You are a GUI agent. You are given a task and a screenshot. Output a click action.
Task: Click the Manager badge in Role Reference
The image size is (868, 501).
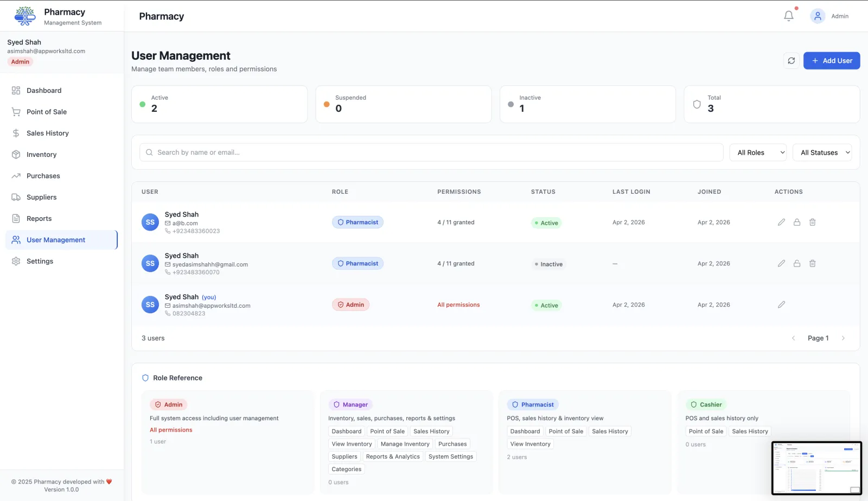tap(350, 404)
